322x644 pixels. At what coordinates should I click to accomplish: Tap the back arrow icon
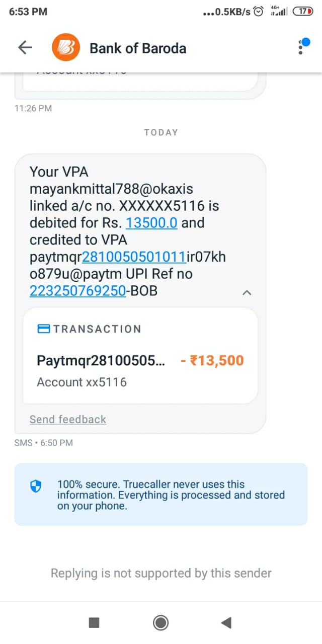point(25,48)
